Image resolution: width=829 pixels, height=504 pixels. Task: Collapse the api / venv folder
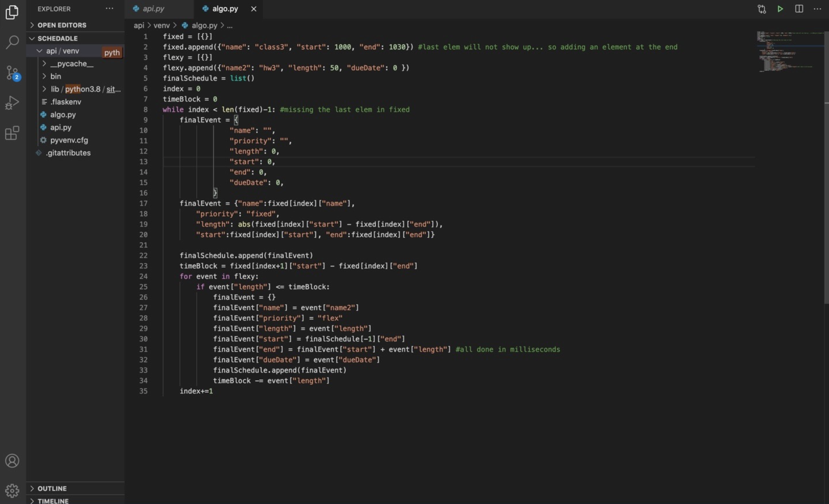[62, 51]
